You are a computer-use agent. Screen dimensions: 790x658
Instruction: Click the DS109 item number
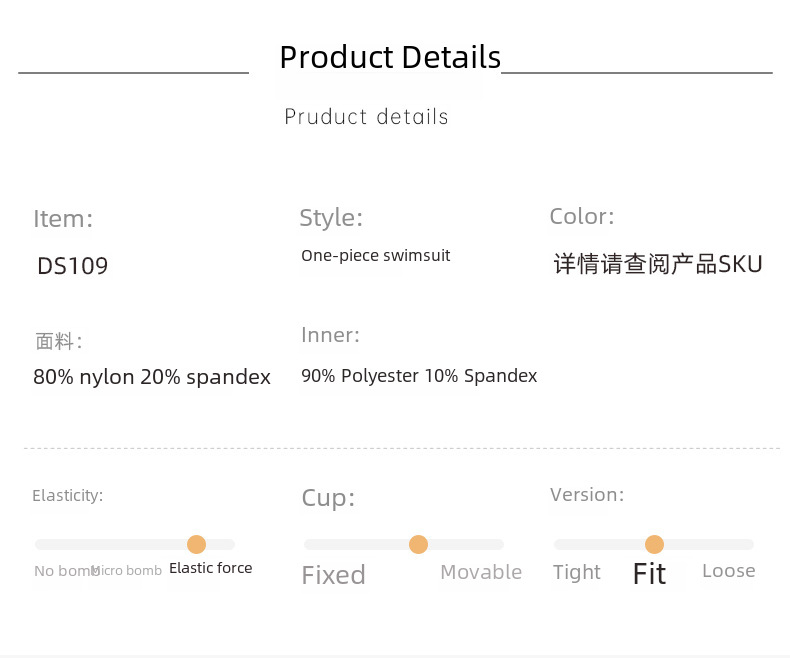[x=72, y=266]
